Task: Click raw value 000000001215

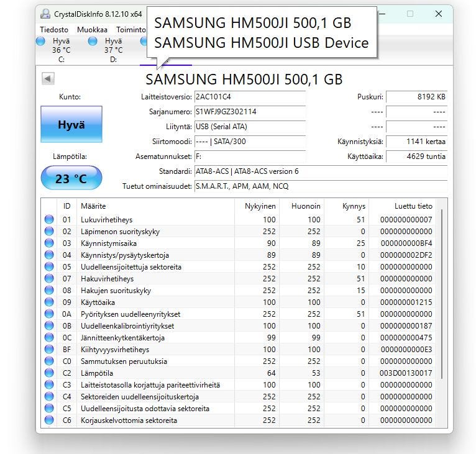Action: tap(406, 302)
